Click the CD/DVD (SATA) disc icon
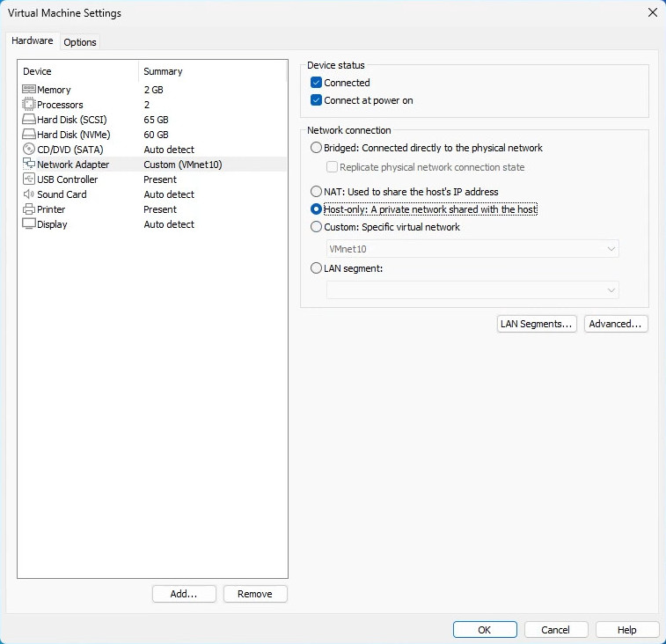Image resolution: width=666 pixels, height=644 pixels. click(28, 150)
